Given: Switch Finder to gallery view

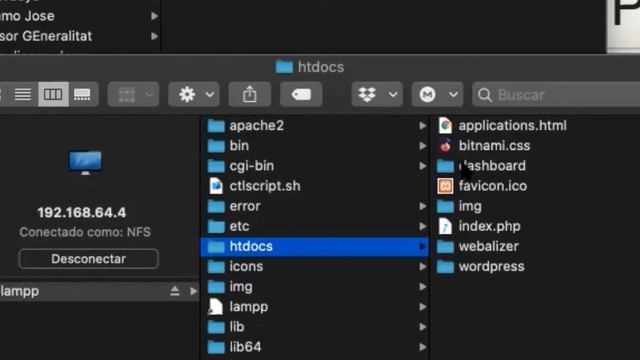Looking at the screenshot, I should pos(83,94).
